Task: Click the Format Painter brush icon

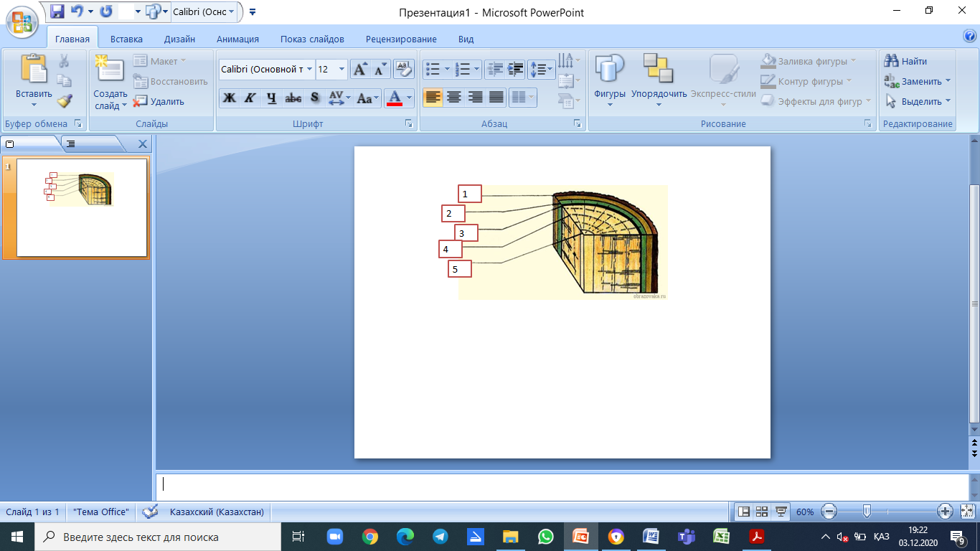Action: click(x=65, y=100)
